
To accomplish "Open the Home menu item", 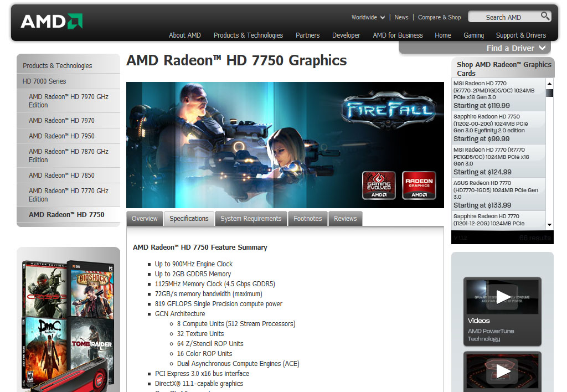I will pyautogui.click(x=442, y=35).
